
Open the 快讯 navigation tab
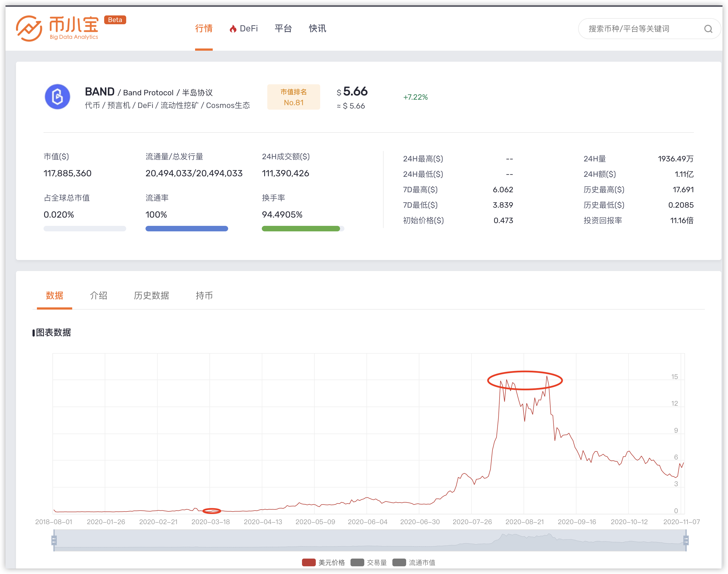tap(317, 29)
